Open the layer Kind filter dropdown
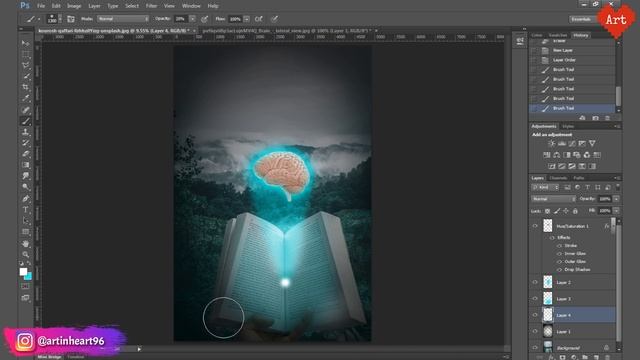640x360 pixels. point(545,187)
